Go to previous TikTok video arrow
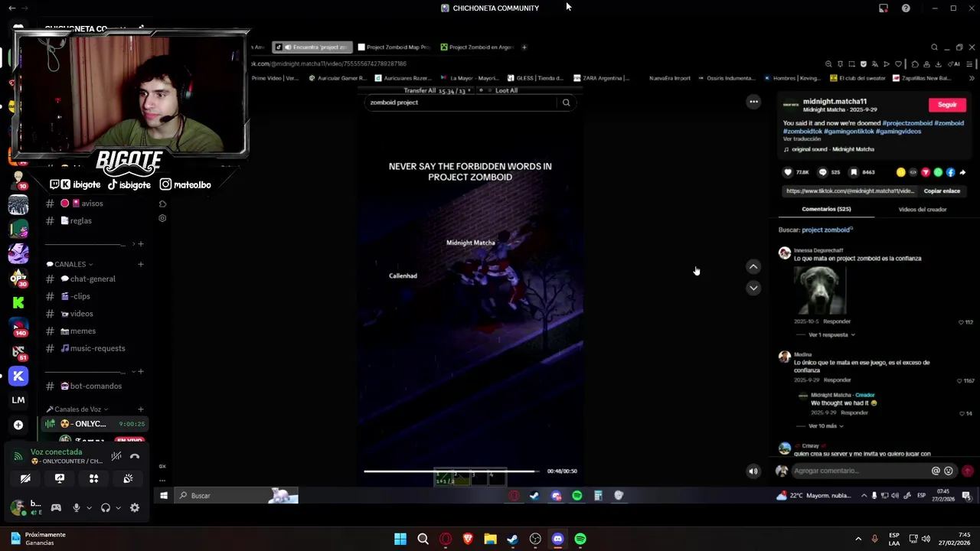This screenshot has height=551, width=980. point(753,266)
